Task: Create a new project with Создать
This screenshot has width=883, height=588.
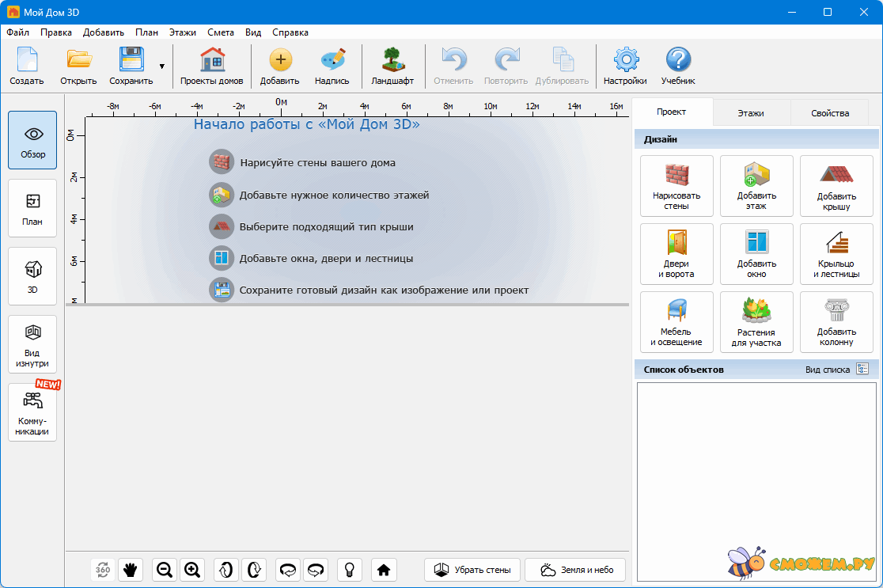Action: click(26, 66)
